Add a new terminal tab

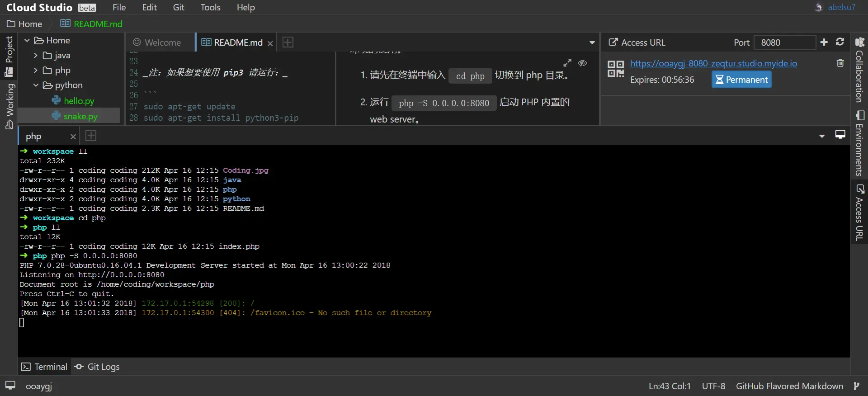click(x=91, y=136)
